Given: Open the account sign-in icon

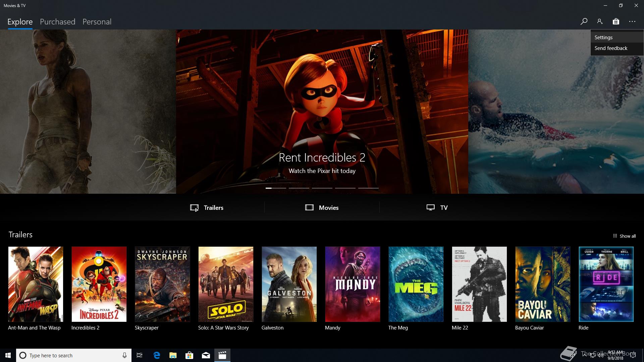Looking at the screenshot, I should pos(600,21).
